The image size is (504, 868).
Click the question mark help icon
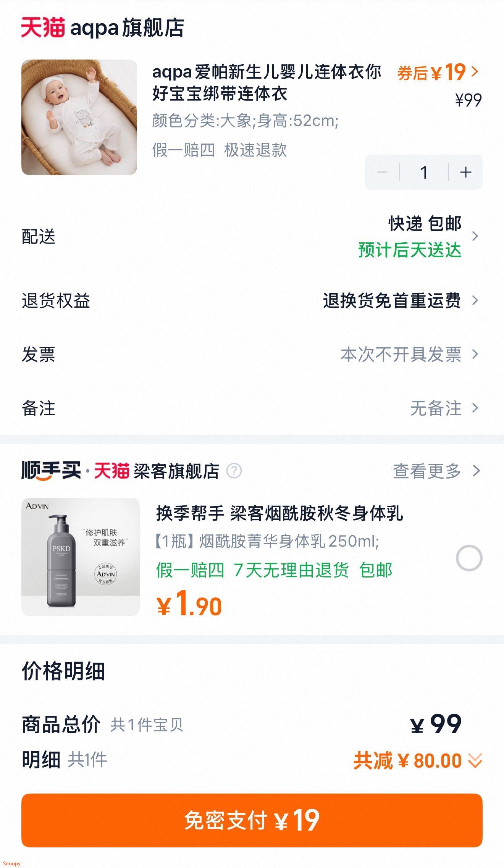point(234,471)
